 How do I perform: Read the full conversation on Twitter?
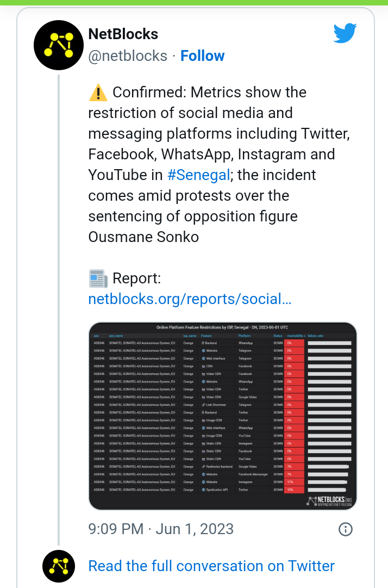[211, 566]
